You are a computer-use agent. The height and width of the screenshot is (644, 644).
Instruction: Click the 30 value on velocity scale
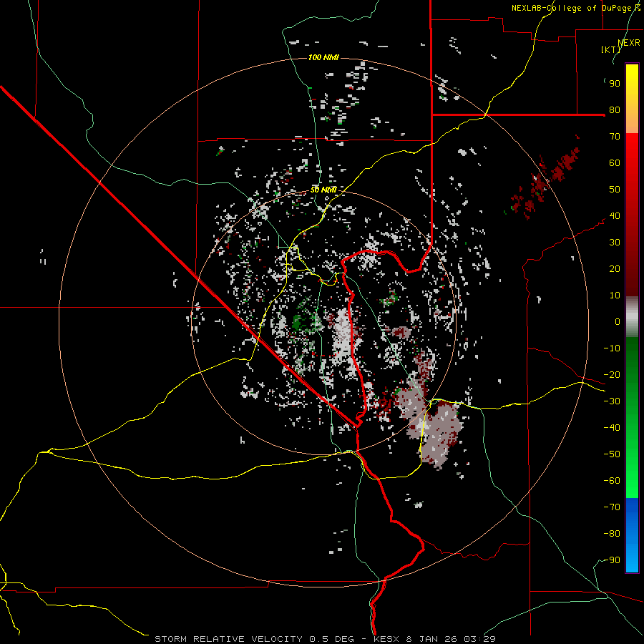[x=615, y=243]
